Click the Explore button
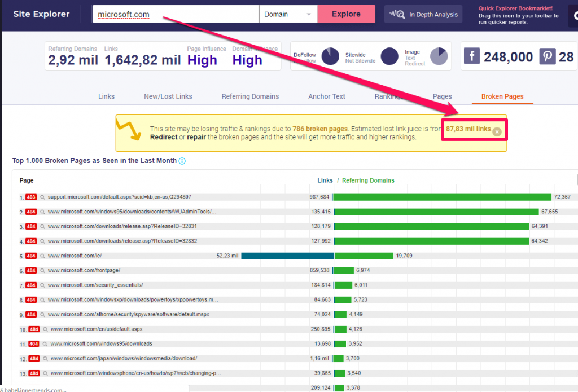Viewport: 578px width, 392px height. 346,14
